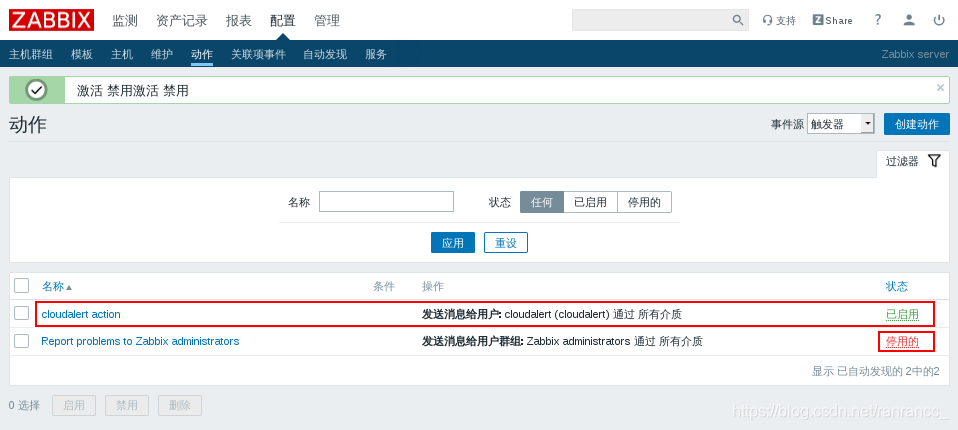Click the search magnifier icon
The height and width of the screenshot is (430, 958).
point(738,20)
